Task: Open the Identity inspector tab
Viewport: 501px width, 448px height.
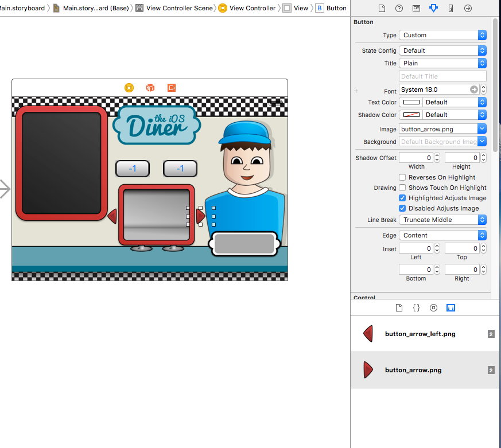Action: click(416, 8)
